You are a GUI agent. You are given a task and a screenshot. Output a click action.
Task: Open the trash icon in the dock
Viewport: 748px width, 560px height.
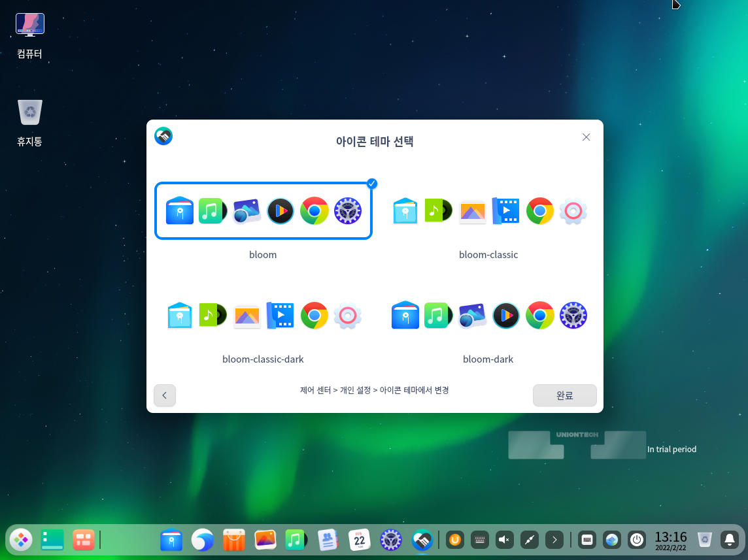[x=705, y=540]
